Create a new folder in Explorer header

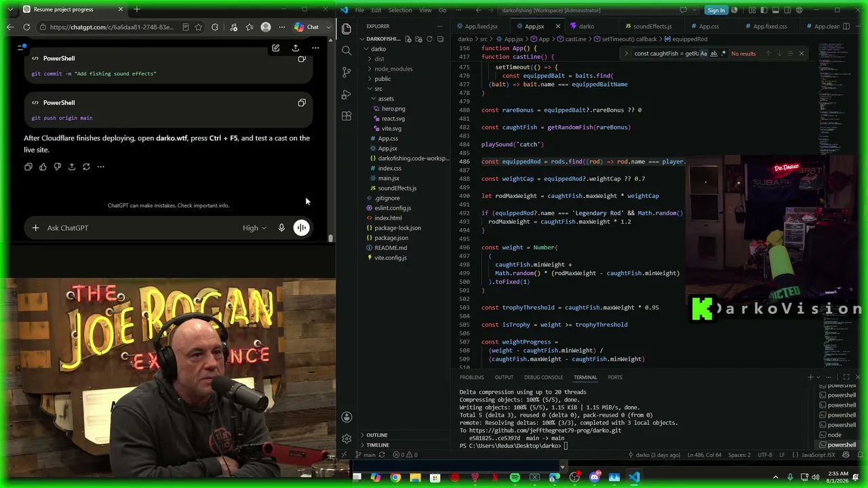pyautogui.click(x=419, y=39)
